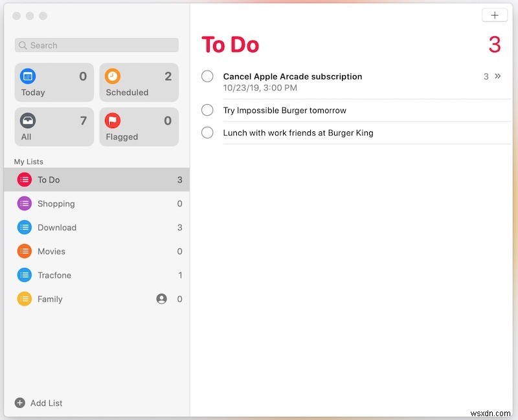
Task: Click the red flag icon on Flagged card
Action: coord(113,121)
